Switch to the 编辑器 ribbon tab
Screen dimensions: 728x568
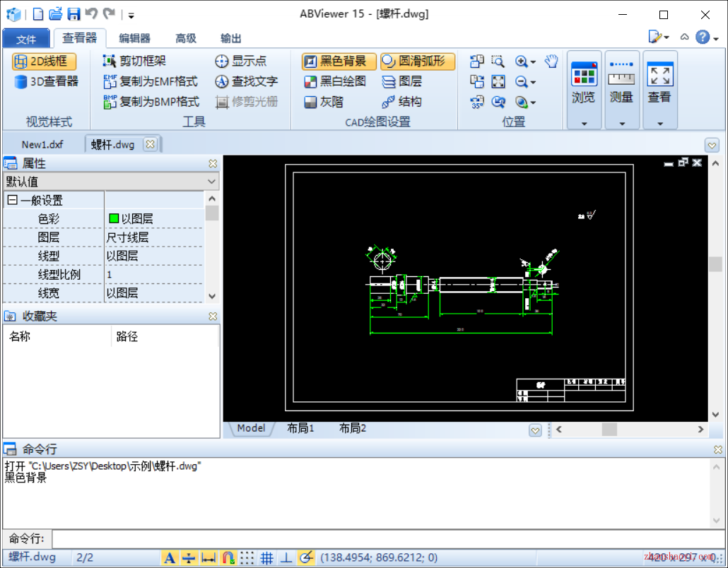point(134,38)
